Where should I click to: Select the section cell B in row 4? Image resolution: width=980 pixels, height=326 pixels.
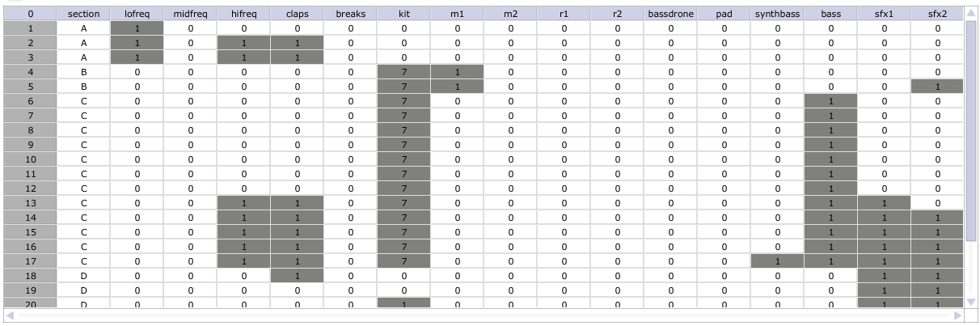84,71
